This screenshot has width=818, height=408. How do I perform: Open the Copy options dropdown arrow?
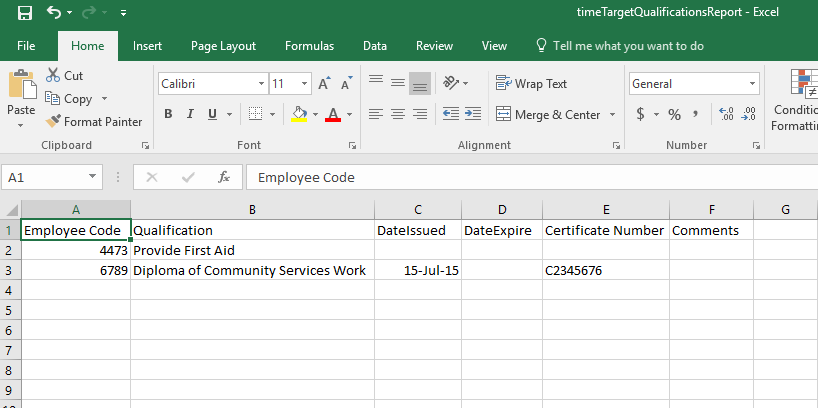pos(104,99)
